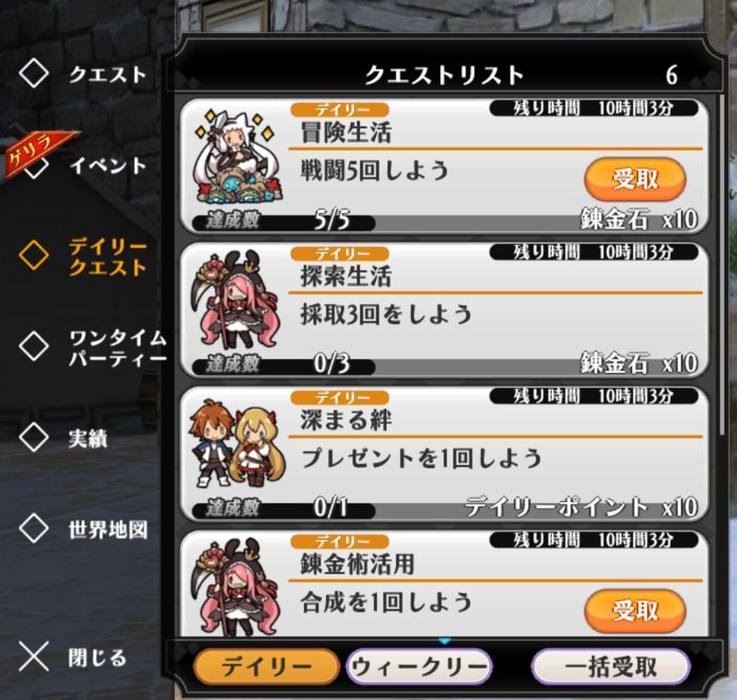Click the 一括受取 claim-all button
The height and width of the screenshot is (700, 737).
(611, 666)
